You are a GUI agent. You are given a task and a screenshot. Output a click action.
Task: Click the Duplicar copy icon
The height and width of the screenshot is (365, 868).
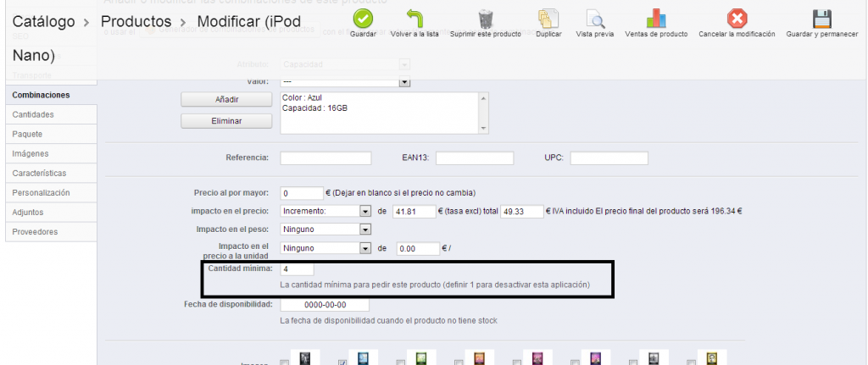548,19
